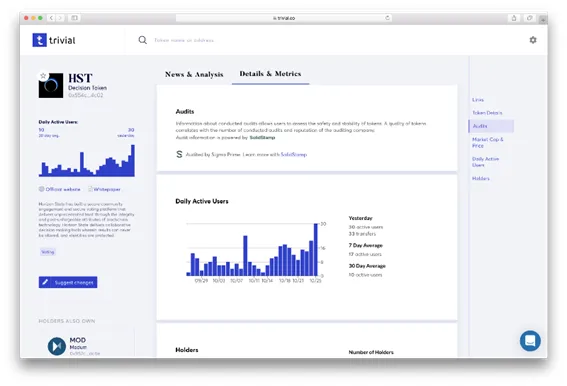Click the trivial logo in header
Screen dimensions: 567x386
click(54, 40)
